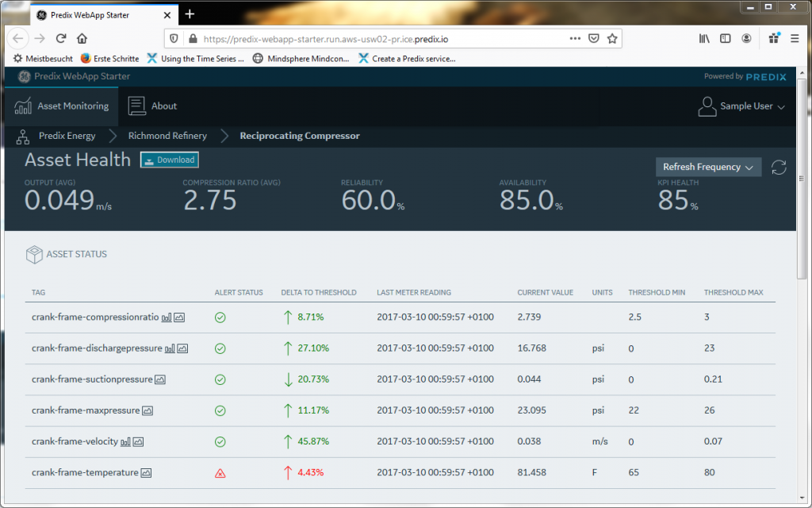Open the Erste Schritte bookmark
812x508 pixels.
pyautogui.click(x=109, y=59)
